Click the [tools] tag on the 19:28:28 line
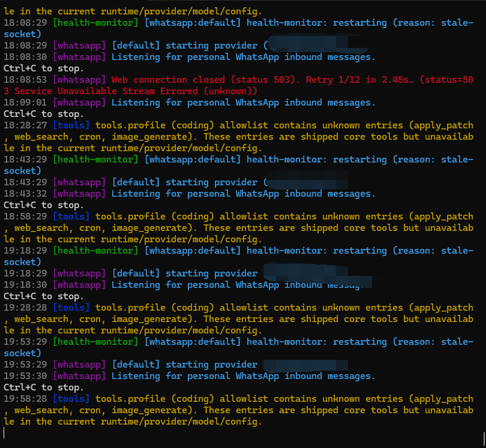This screenshot has width=486, height=448. (71, 307)
